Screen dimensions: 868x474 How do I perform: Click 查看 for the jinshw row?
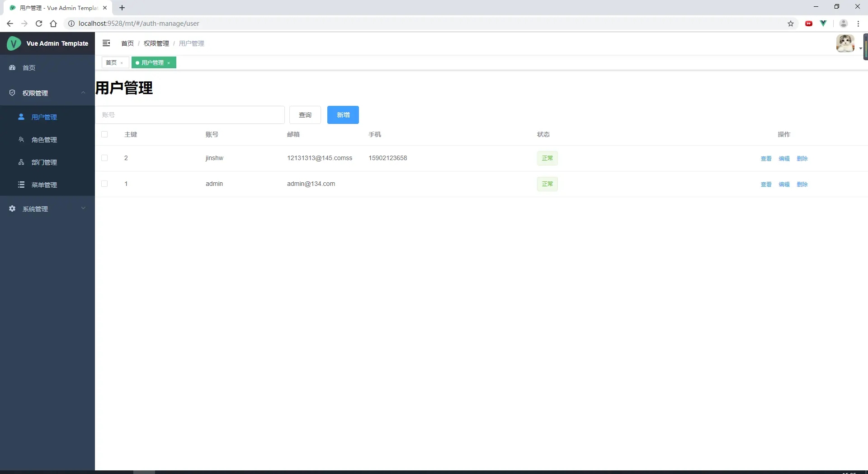click(766, 158)
